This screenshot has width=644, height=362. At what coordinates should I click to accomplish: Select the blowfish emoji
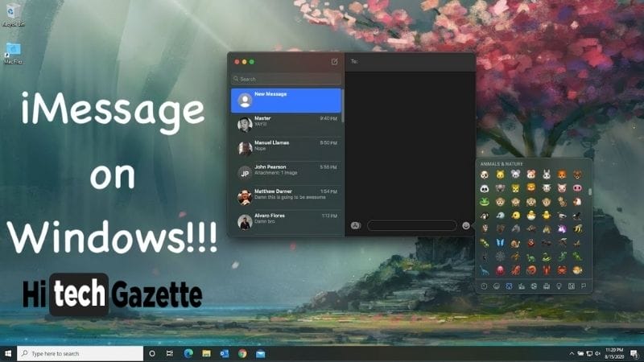pos(577,270)
